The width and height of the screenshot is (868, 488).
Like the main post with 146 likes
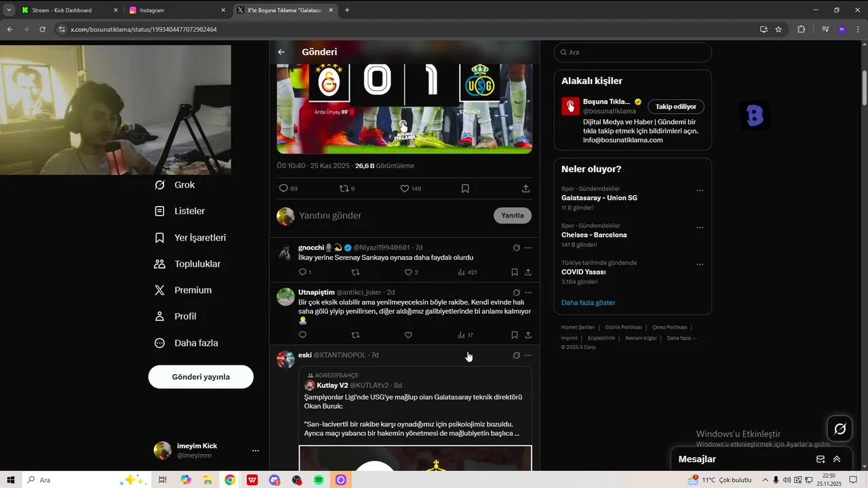[x=410, y=188]
